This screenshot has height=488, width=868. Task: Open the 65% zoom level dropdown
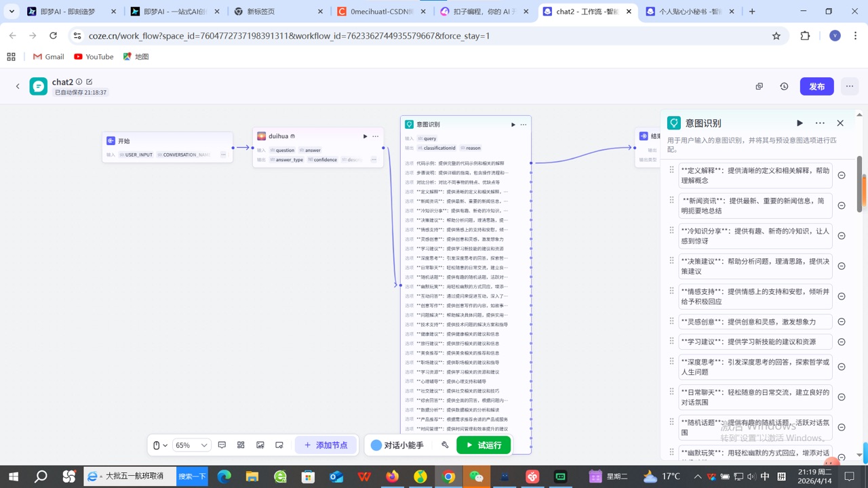[x=191, y=445]
